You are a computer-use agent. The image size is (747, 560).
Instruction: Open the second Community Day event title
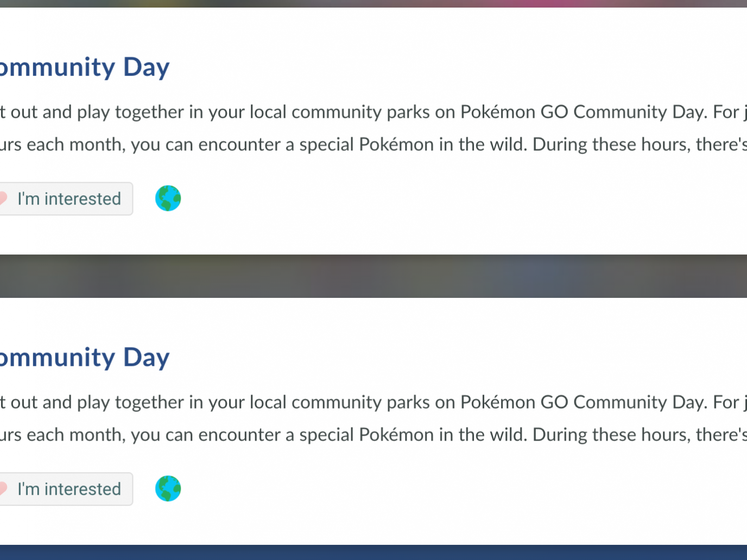click(84, 358)
